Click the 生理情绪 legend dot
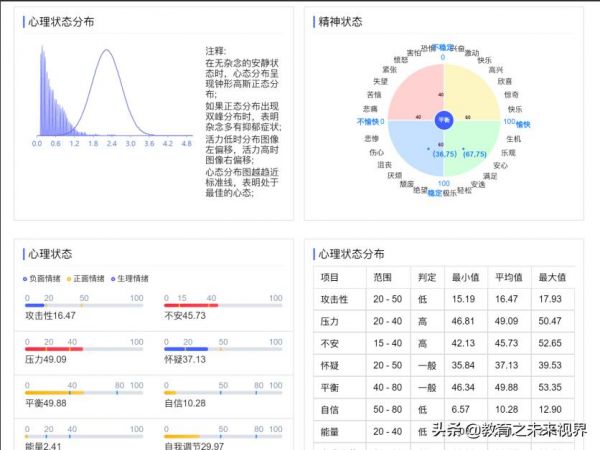The width and height of the screenshot is (600, 450). point(113,279)
